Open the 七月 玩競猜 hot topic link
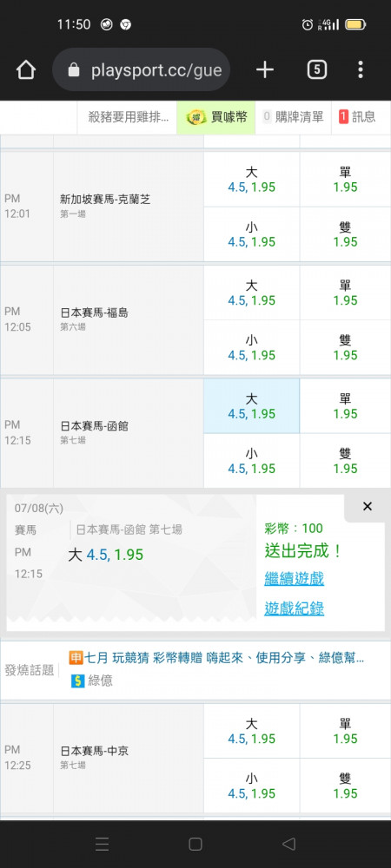Viewport: 391px width, 868px height. (216, 658)
